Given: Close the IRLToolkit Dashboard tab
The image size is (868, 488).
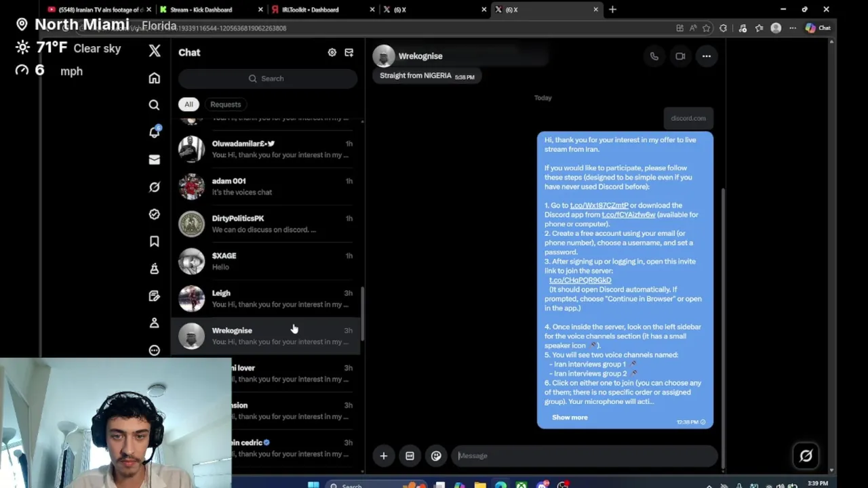Looking at the screenshot, I should click(372, 9).
